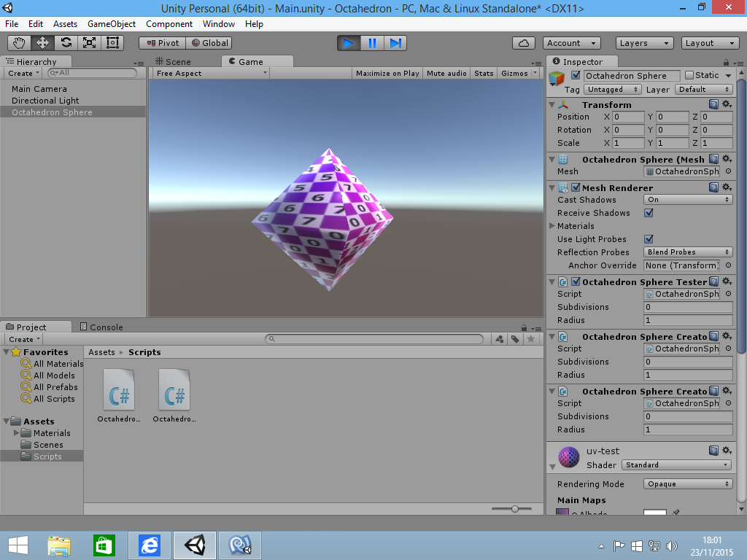Select the Move tool
The width and height of the screenshot is (747, 560).
(42, 42)
